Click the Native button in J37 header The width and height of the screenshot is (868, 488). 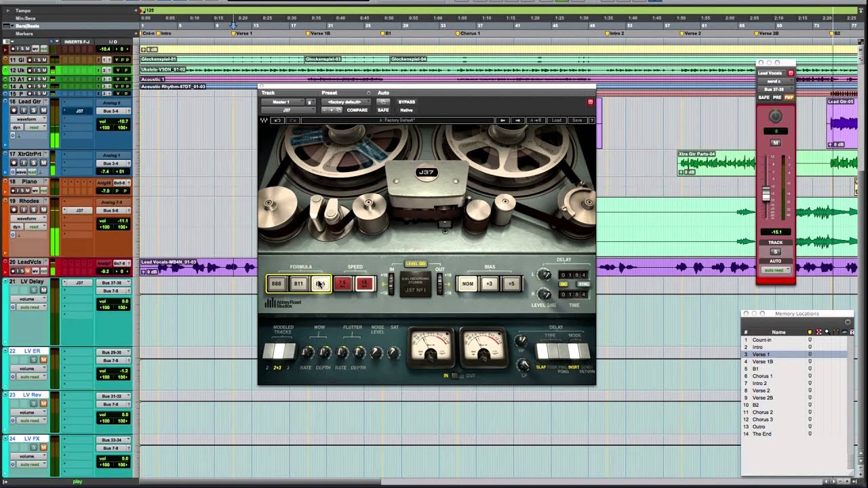click(x=406, y=110)
